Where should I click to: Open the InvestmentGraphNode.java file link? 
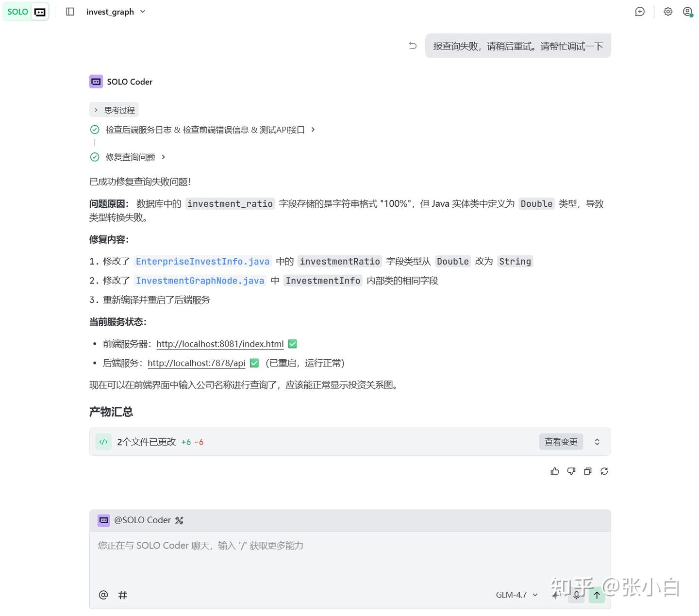click(x=200, y=281)
